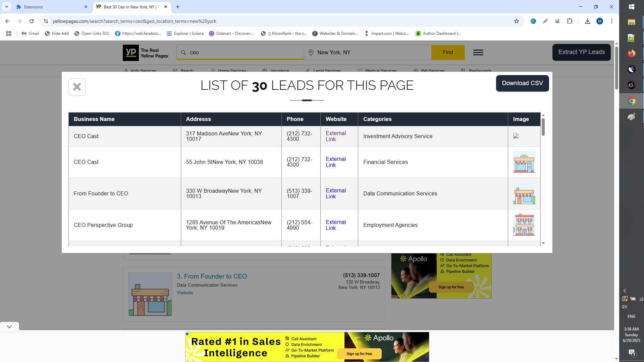Click the location pin icon in search bar
This screenshot has height=362, width=644.
(311, 52)
